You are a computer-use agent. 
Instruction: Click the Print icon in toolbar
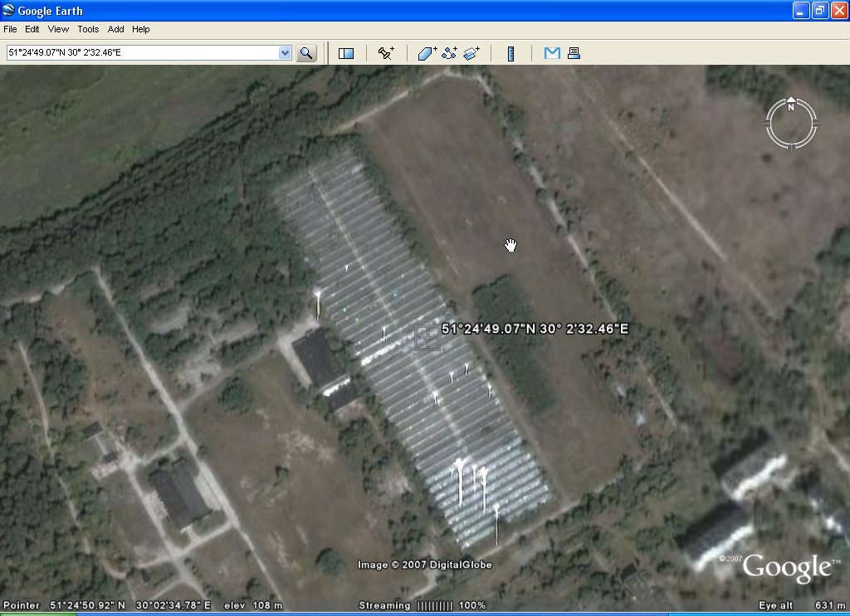click(573, 53)
